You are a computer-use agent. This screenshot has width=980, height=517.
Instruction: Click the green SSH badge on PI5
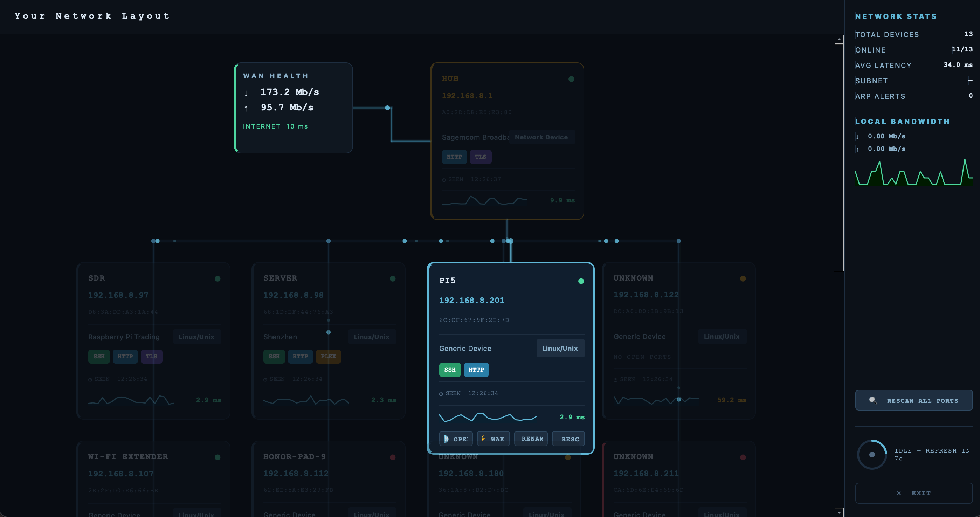(450, 370)
